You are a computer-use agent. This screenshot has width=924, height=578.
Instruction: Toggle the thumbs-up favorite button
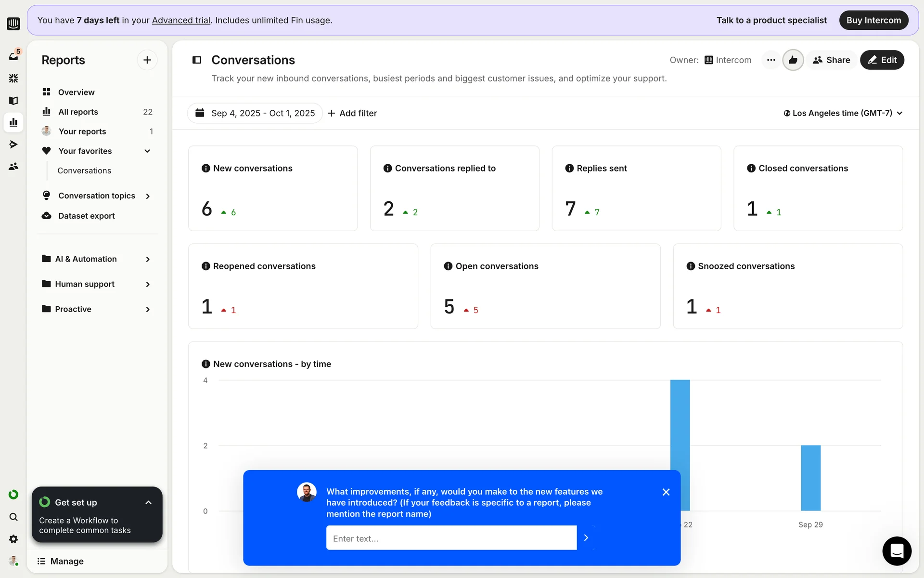click(x=793, y=60)
